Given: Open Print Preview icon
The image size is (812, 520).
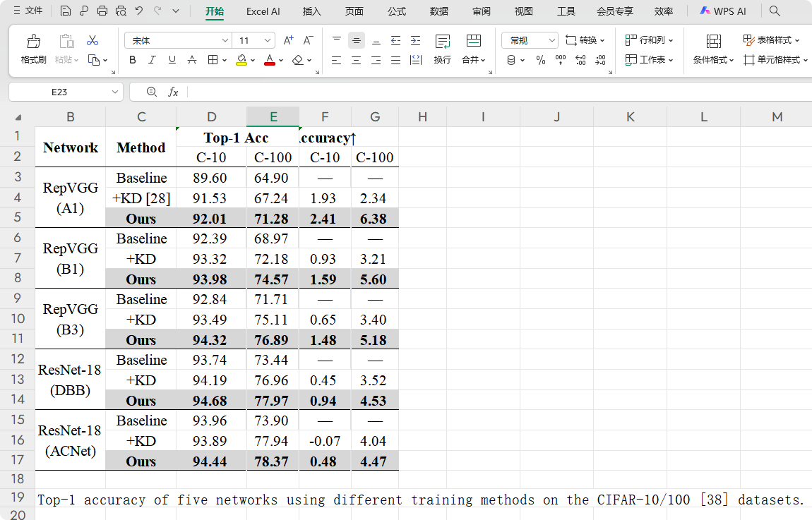Looking at the screenshot, I should [121, 11].
